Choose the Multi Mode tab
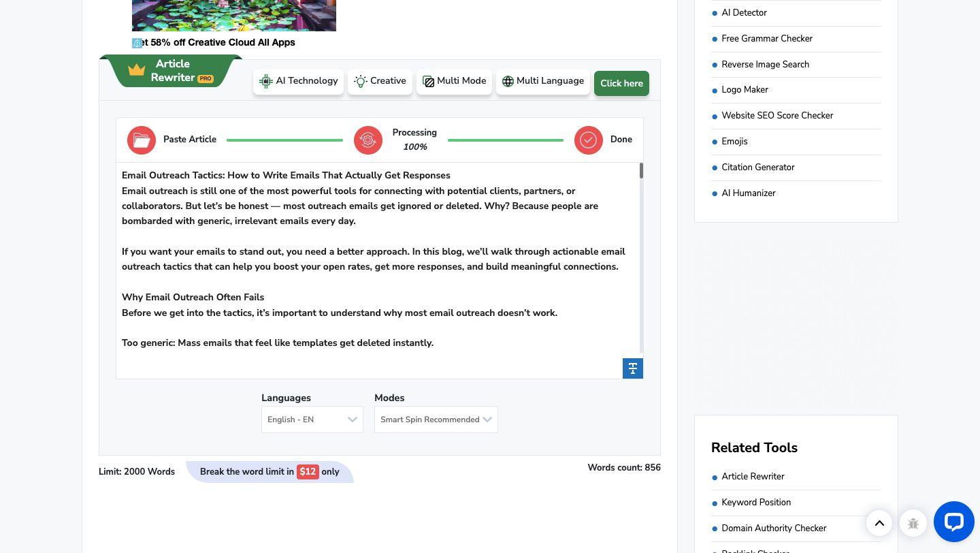 454,82
